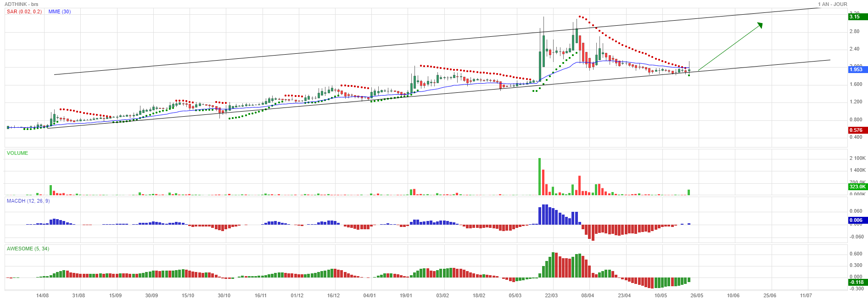Click the 11/07 date on time axis
The width and height of the screenshot is (868, 300).
click(806, 295)
